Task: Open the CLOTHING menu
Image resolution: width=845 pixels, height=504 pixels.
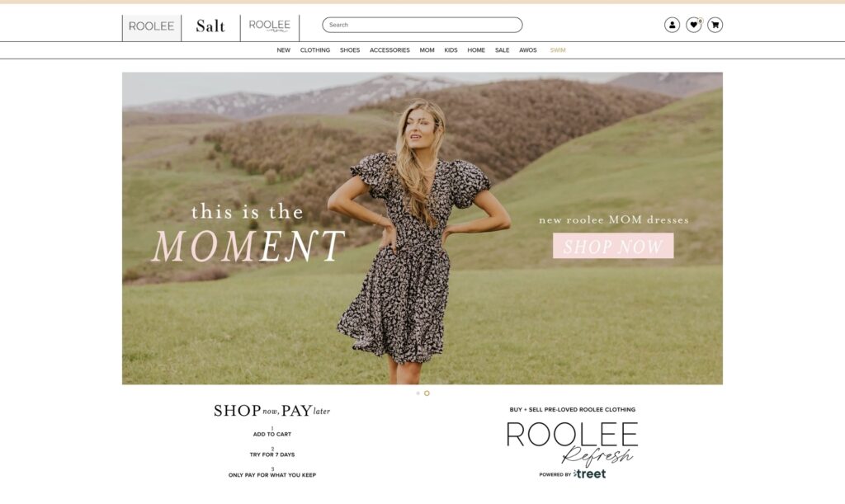Action: (315, 50)
